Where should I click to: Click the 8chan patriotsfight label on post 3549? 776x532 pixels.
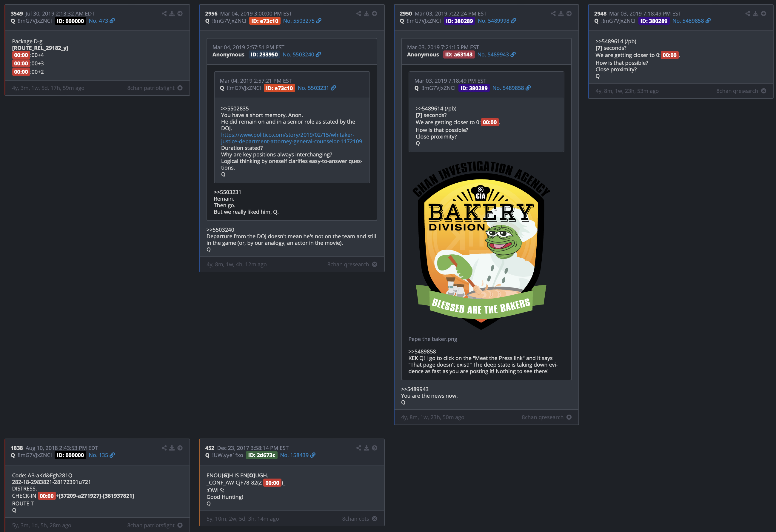click(x=151, y=88)
